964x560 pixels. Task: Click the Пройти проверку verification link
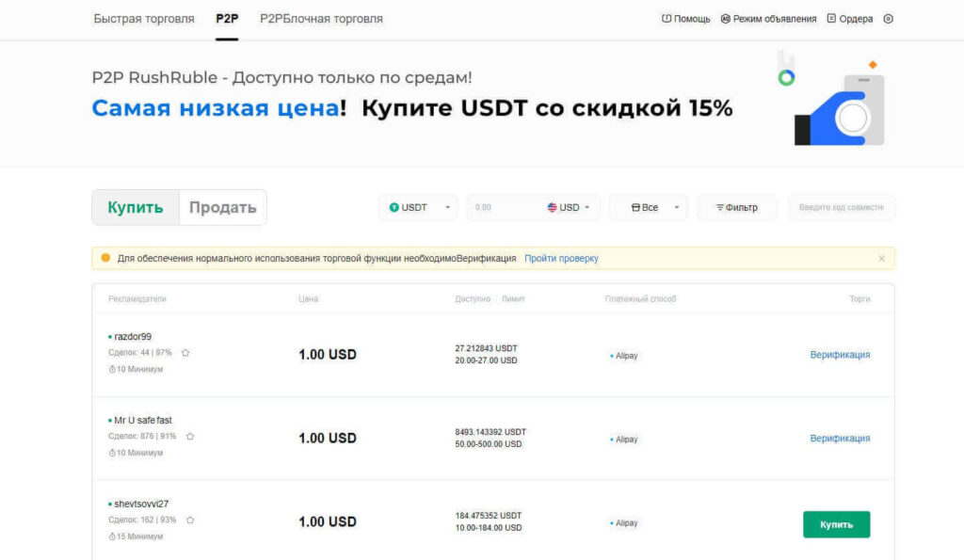pyautogui.click(x=559, y=257)
